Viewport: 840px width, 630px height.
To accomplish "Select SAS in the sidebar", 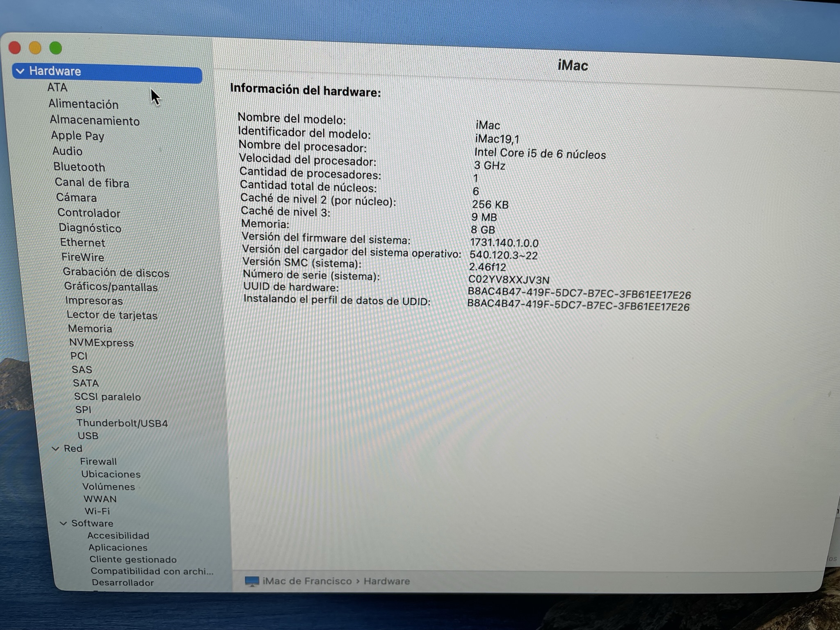I will tap(82, 370).
